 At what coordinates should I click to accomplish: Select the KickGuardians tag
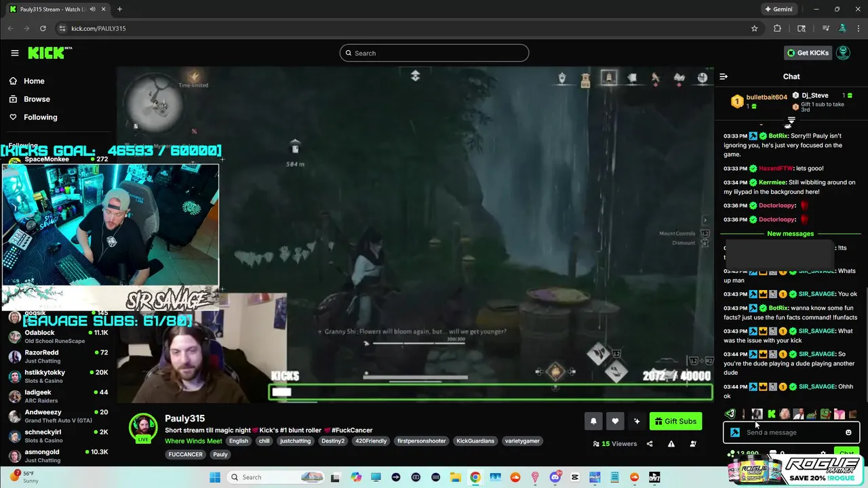click(x=475, y=441)
